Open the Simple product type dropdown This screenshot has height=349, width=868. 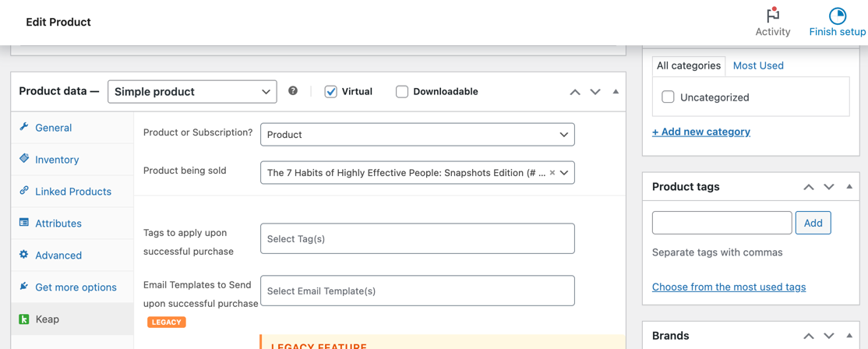tap(192, 92)
